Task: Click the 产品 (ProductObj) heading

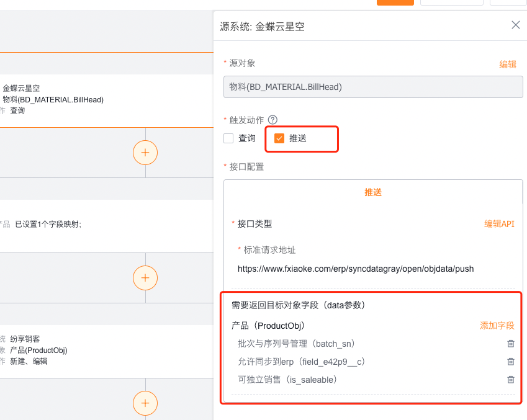Action: tap(268, 326)
